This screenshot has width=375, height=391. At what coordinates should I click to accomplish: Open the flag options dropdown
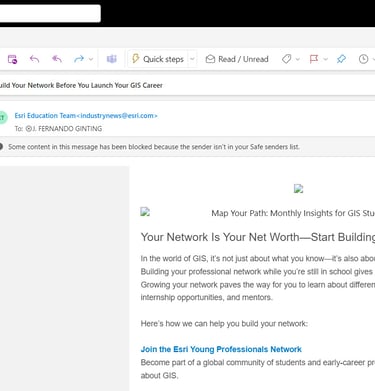click(x=326, y=59)
